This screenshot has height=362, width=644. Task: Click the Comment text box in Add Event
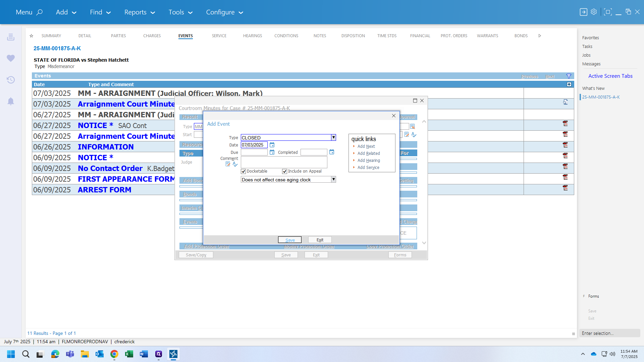pyautogui.click(x=284, y=162)
